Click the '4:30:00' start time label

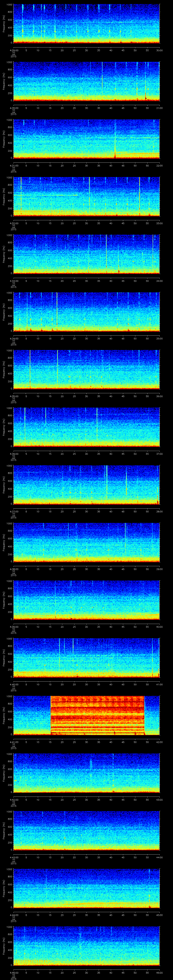[13, 108]
